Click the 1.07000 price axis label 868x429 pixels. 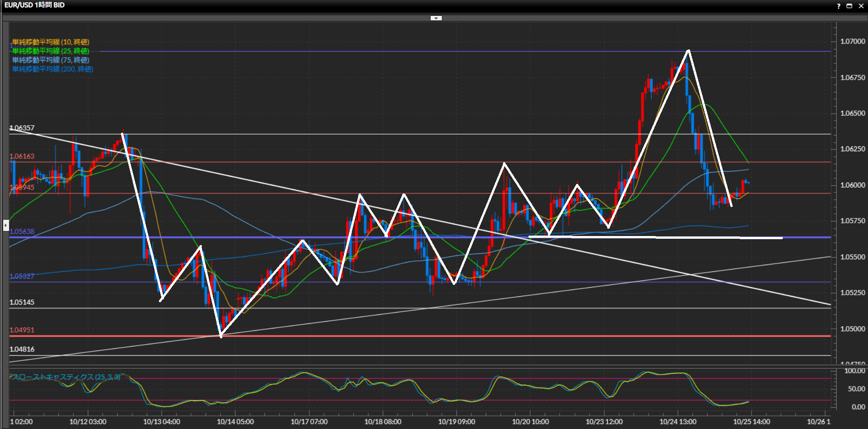pyautogui.click(x=852, y=41)
